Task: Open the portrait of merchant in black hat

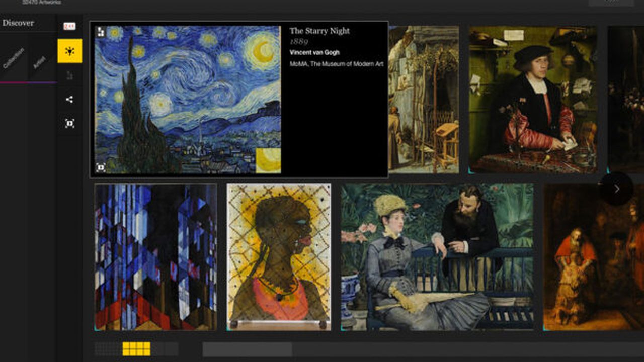Action: point(533,100)
